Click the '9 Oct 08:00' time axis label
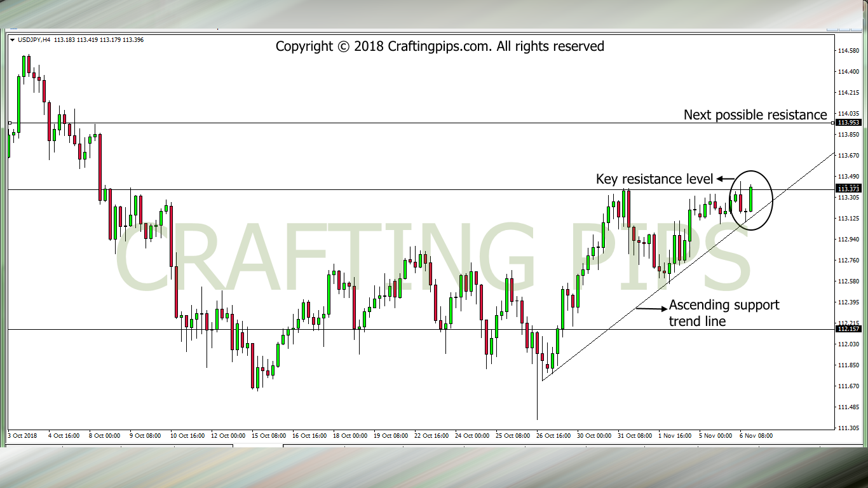868x488 pixels. pyautogui.click(x=146, y=436)
